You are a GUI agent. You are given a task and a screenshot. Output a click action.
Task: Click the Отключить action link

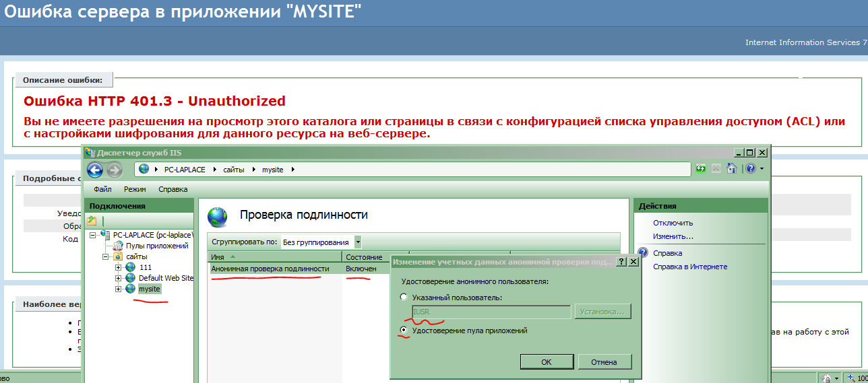click(673, 223)
